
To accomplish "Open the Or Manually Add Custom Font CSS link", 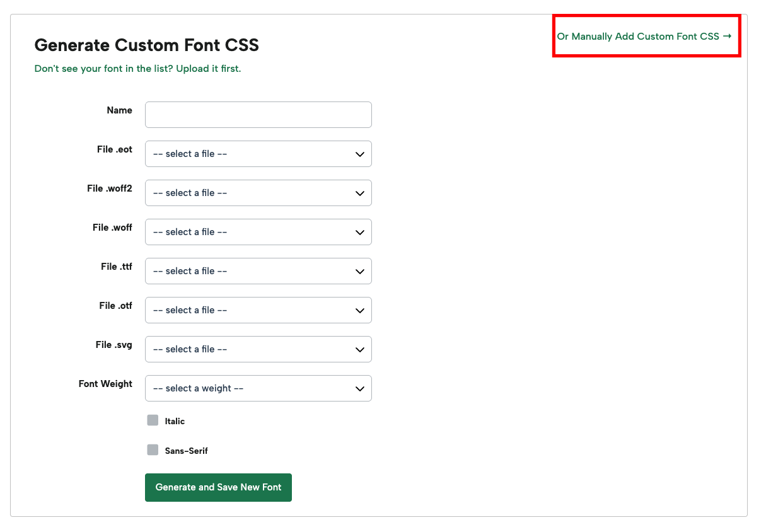I will pyautogui.click(x=644, y=37).
